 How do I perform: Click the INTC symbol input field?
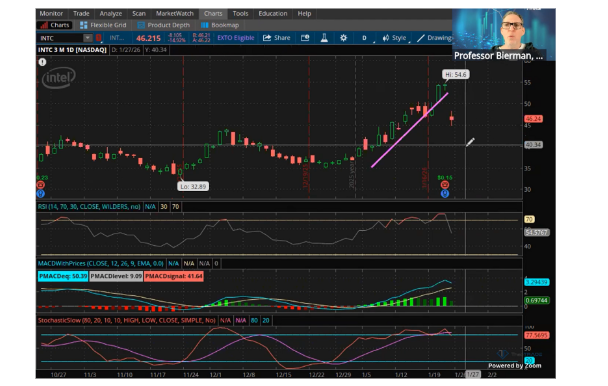point(60,38)
